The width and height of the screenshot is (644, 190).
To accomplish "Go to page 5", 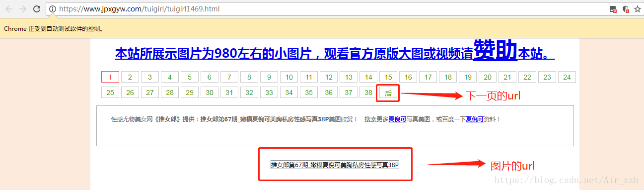I will pos(190,77).
